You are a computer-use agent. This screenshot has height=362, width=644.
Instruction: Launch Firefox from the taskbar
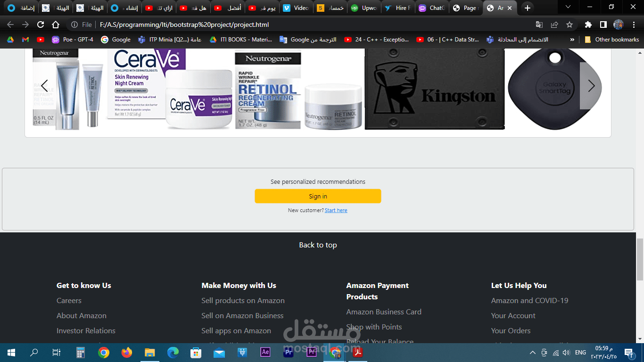coord(126,352)
